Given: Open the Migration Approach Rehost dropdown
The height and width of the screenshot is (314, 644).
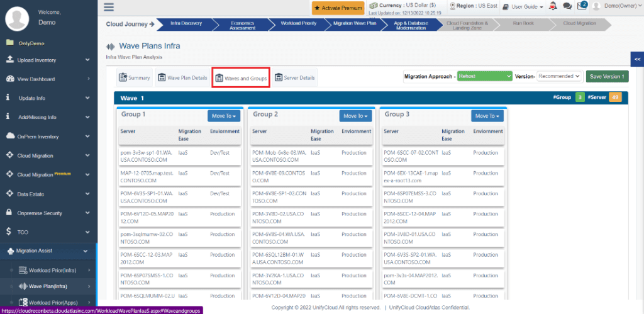Looking at the screenshot, I should [x=485, y=76].
